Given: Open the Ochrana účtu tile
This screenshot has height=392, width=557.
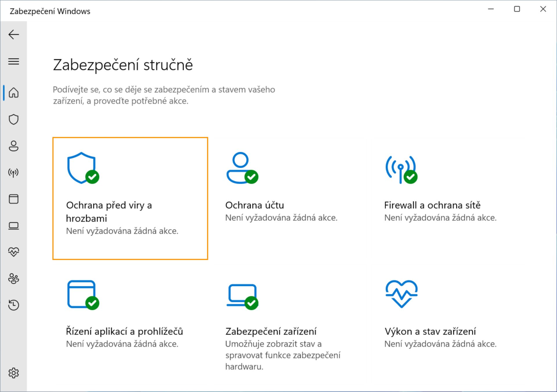Looking at the screenshot, I should click(x=289, y=198).
